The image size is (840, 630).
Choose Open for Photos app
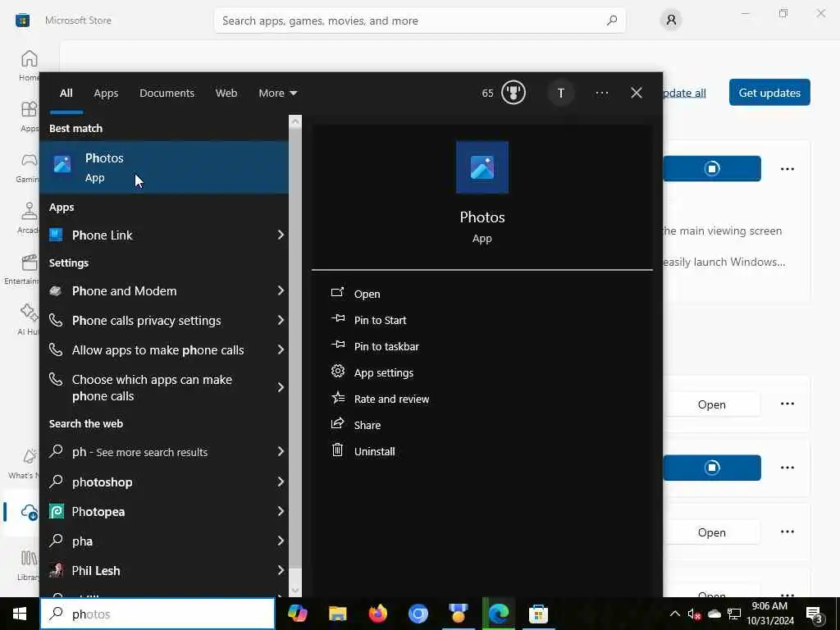[x=367, y=294]
